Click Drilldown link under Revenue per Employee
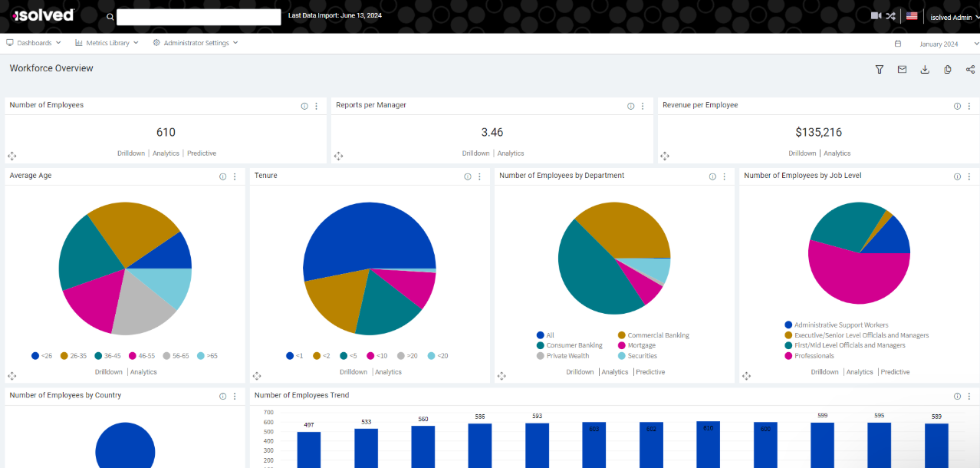This screenshot has height=468, width=980. [x=802, y=153]
